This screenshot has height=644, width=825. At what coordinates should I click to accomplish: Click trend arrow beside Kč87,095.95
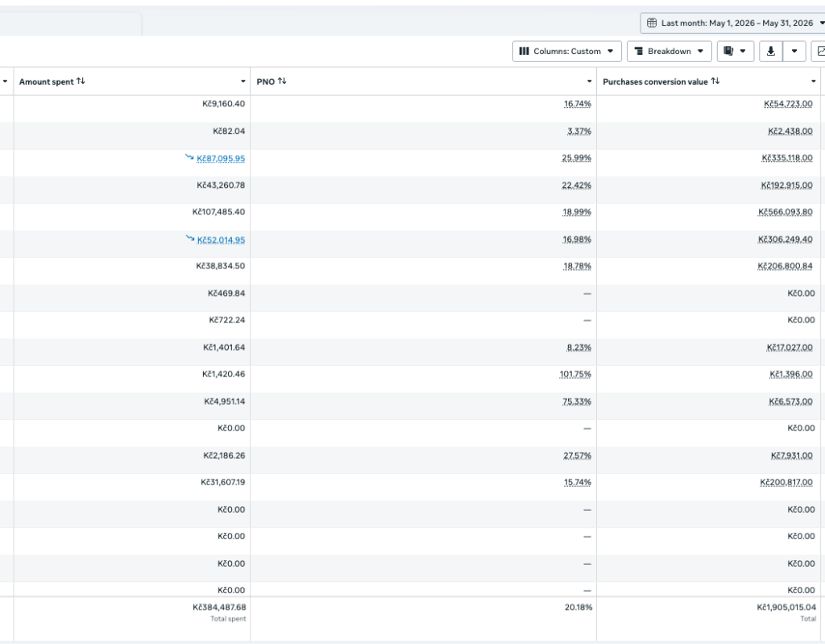(189, 157)
